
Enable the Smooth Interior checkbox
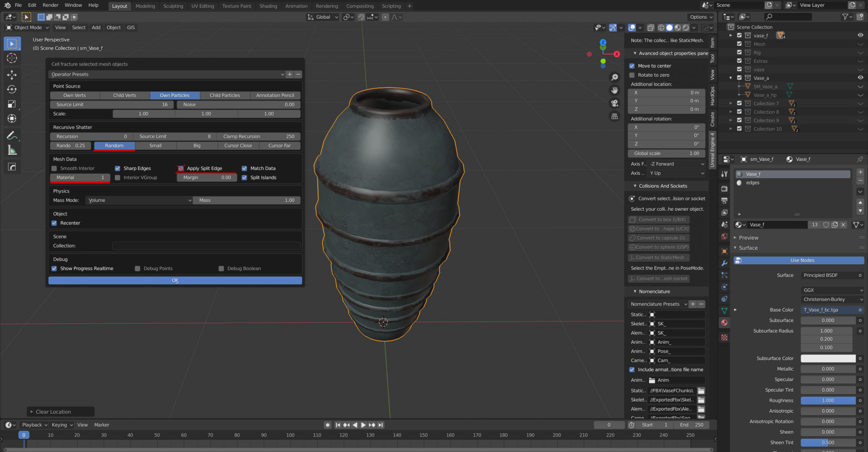pyautogui.click(x=54, y=168)
